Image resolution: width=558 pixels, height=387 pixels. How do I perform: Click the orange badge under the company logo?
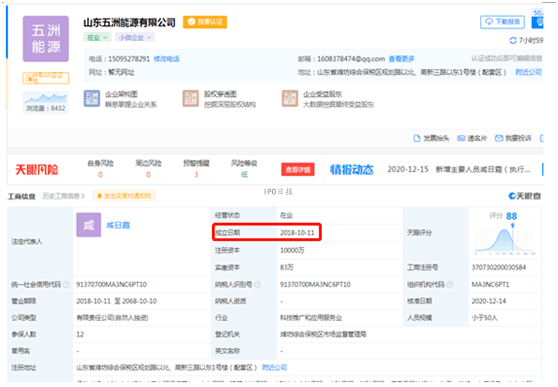click(46, 78)
